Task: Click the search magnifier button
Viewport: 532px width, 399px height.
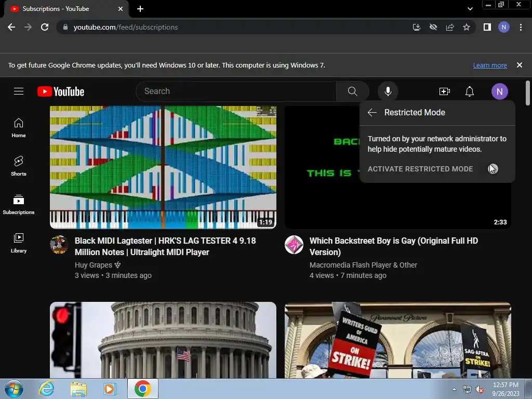Action: pos(353,91)
